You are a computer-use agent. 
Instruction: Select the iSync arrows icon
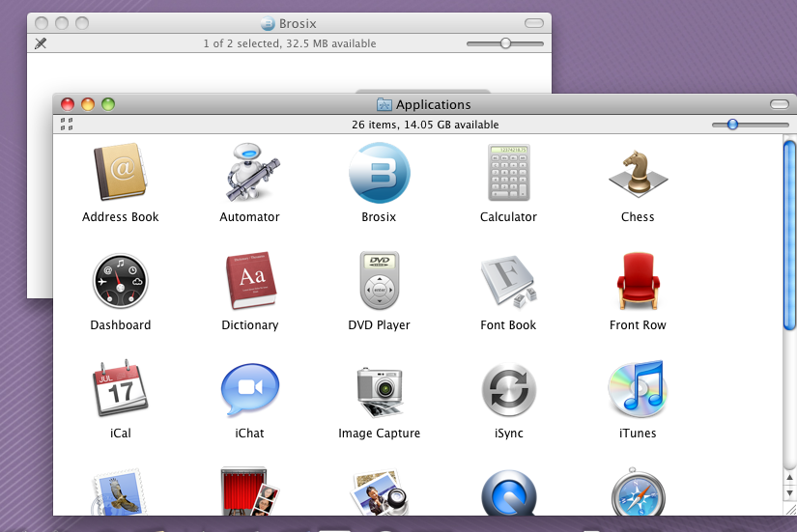pyautogui.click(x=509, y=390)
